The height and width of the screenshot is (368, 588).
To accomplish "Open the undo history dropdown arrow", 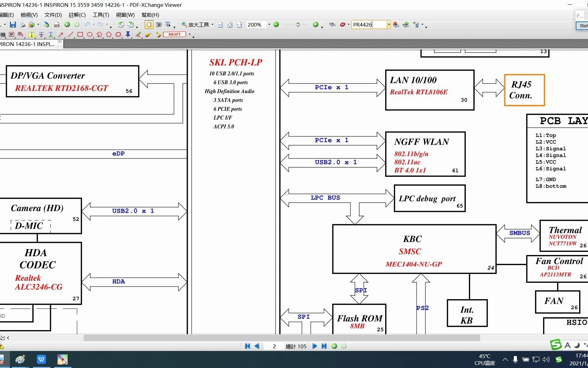I will [x=94, y=25].
